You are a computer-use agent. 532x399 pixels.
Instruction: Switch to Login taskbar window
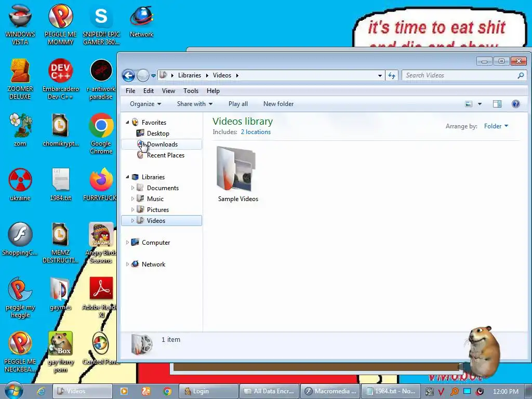point(208,391)
